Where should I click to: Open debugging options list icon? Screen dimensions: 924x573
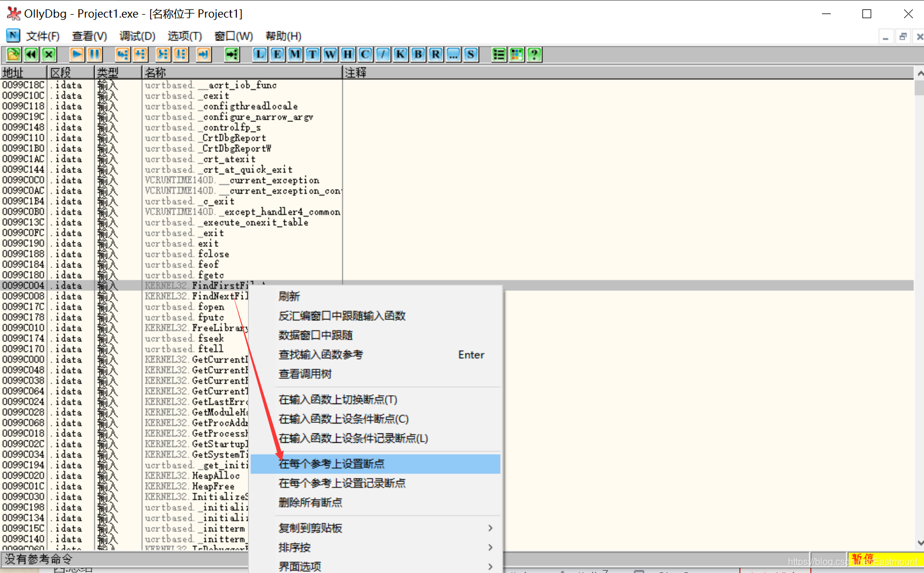click(x=499, y=55)
